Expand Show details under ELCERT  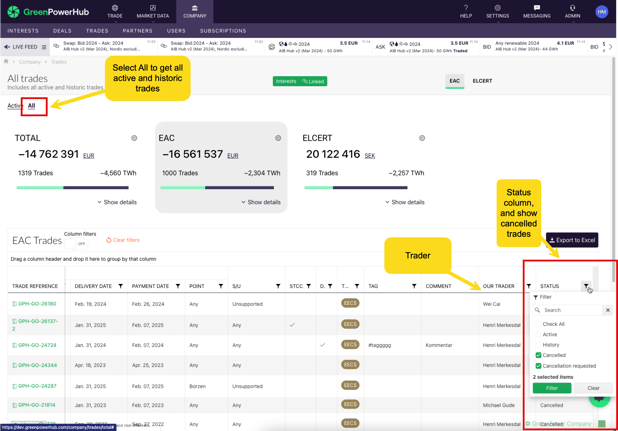405,202
